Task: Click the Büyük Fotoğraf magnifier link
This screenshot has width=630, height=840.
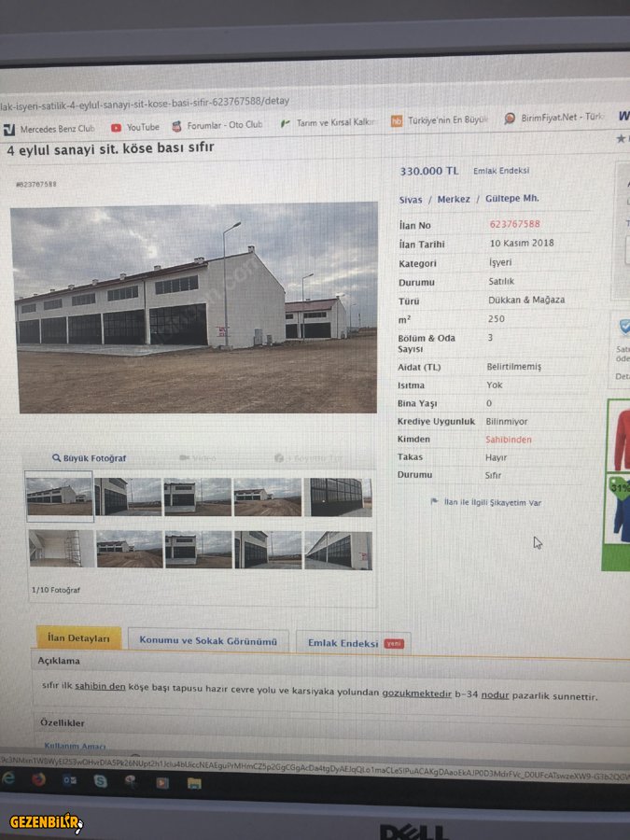Action: pos(89,458)
